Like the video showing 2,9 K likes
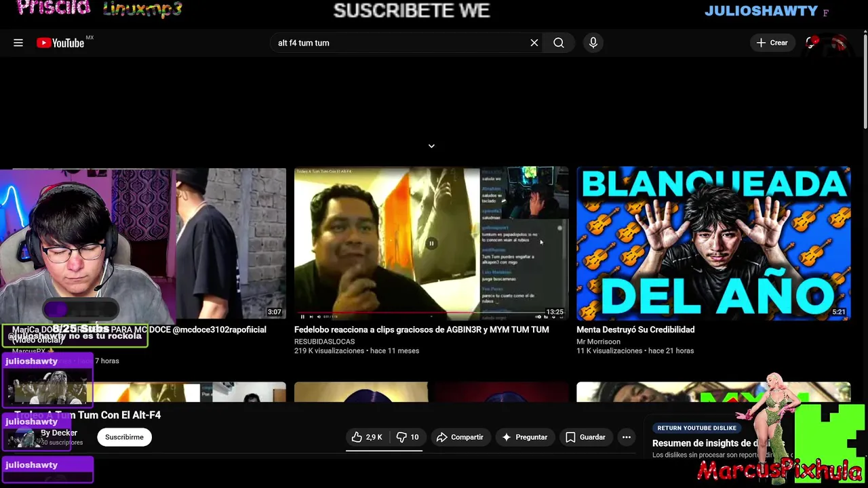 pyautogui.click(x=367, y=437)
